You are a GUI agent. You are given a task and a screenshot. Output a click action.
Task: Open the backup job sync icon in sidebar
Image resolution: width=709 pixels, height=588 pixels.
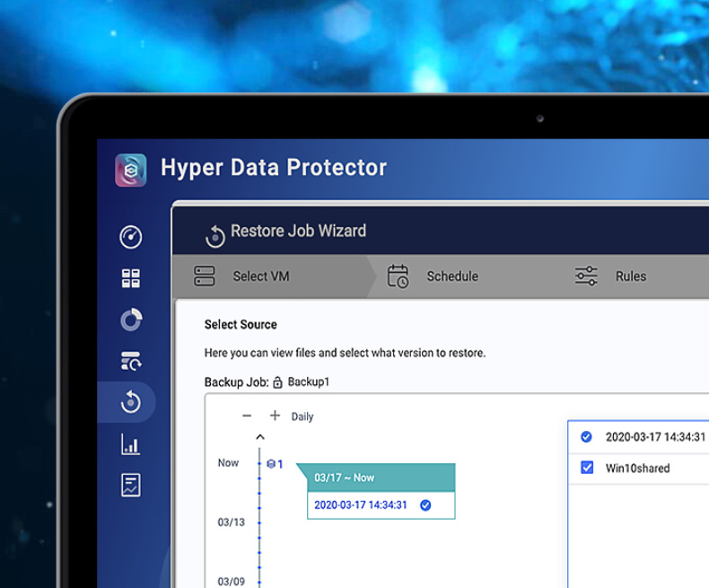[x=131, y=361]
